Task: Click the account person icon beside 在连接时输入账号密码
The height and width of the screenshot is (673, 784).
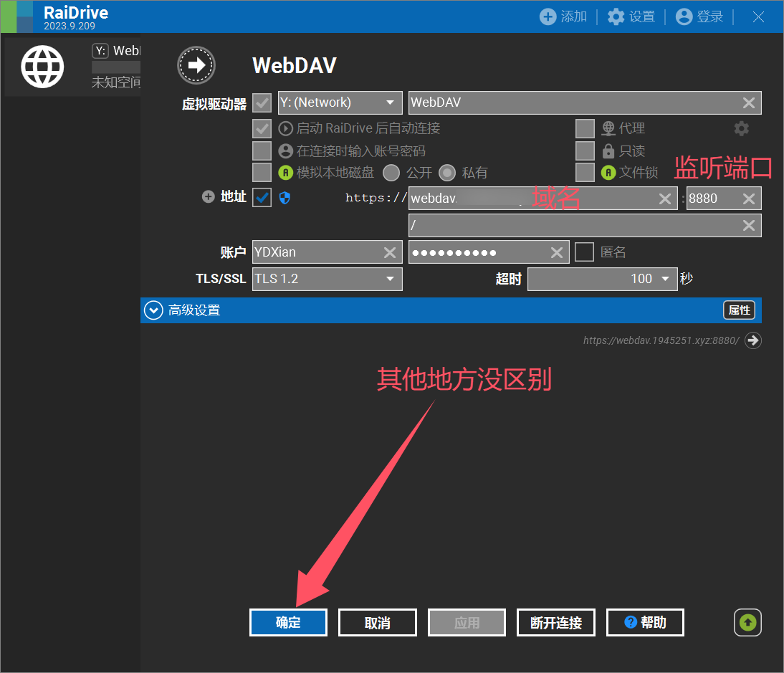Action: coord(285,151)
